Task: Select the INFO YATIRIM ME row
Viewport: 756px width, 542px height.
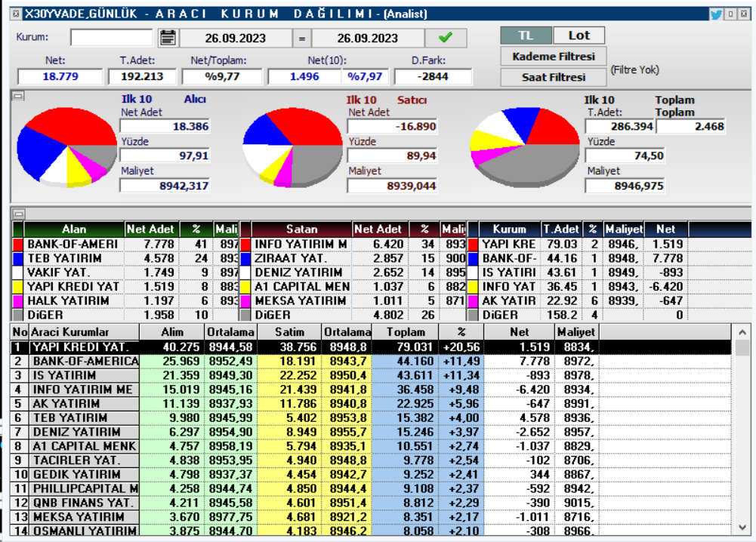Action: click(370, 390)
